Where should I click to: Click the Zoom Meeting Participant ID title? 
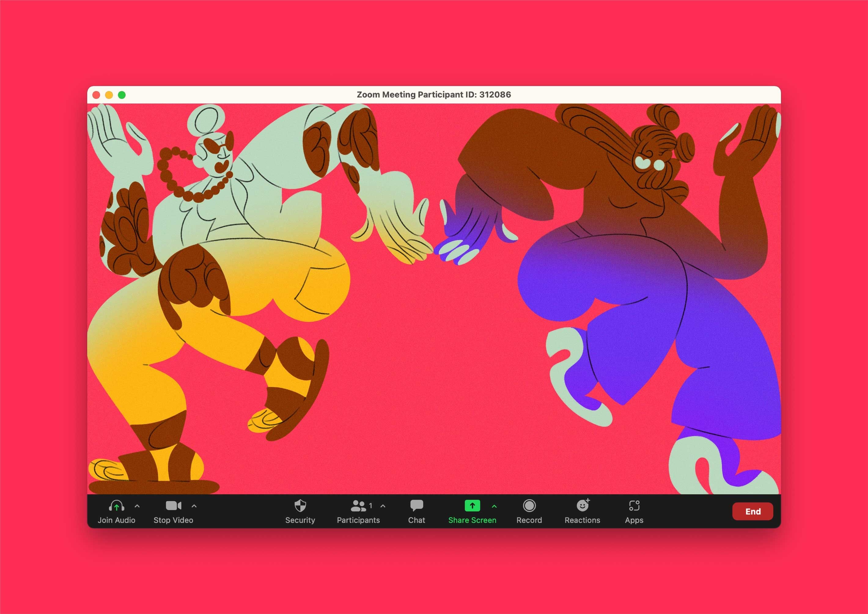(x=433, y=95)
